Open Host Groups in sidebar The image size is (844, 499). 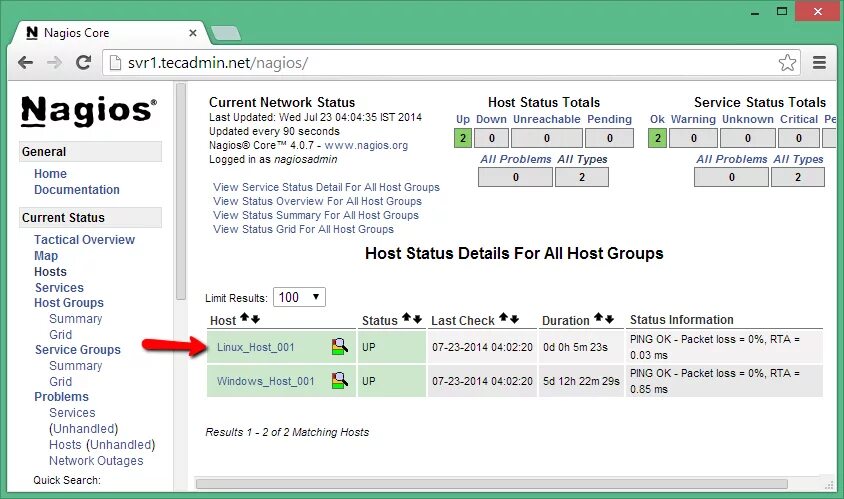[68, 303]
